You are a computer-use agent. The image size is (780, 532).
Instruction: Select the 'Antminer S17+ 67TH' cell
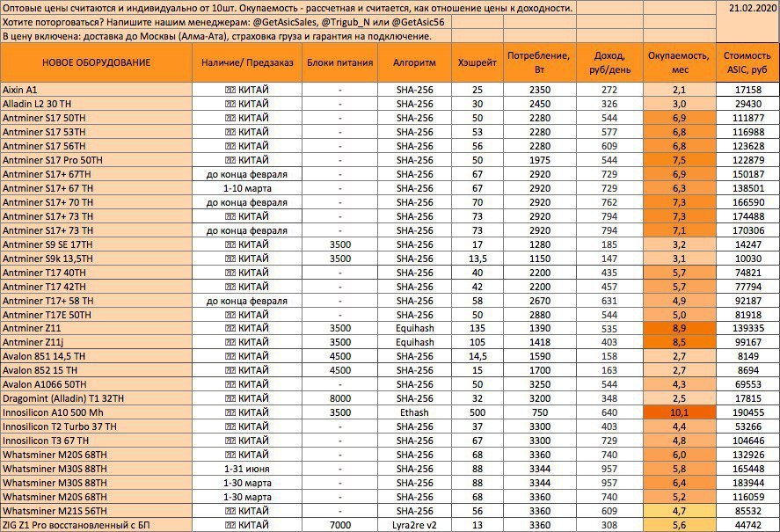point(96,174)
